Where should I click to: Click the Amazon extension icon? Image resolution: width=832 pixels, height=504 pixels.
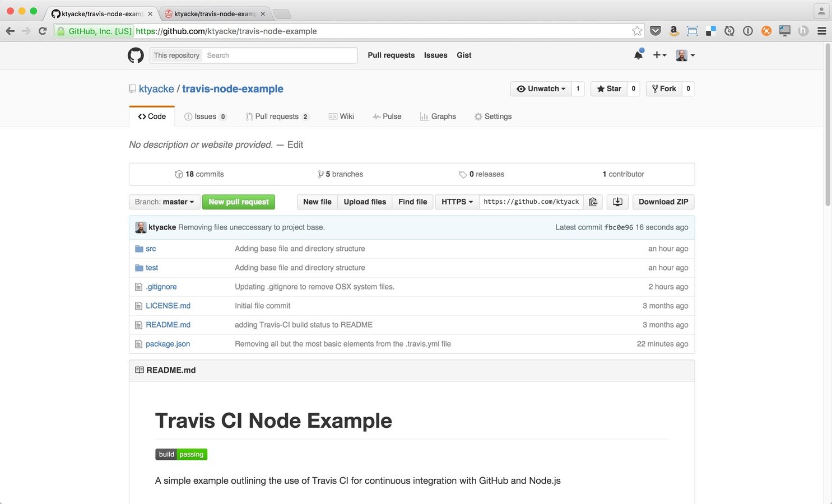click(x=674, y=31)
